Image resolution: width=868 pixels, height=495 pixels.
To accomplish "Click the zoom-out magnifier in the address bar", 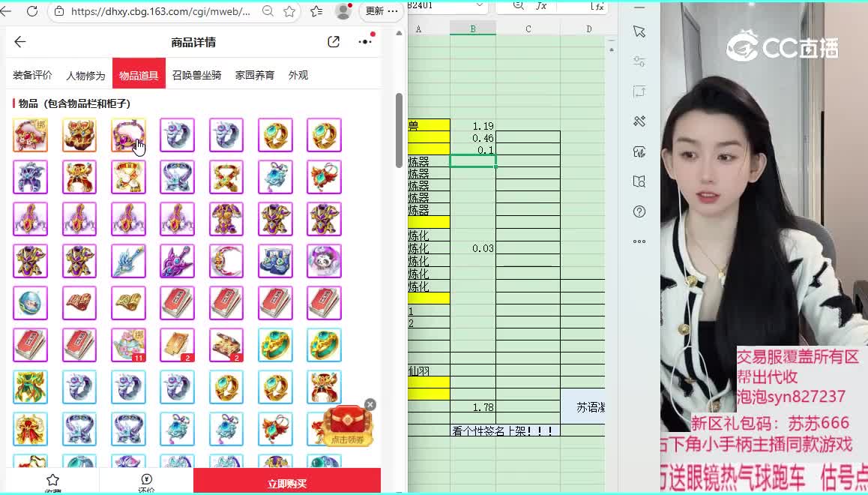I will pos(268,11).
